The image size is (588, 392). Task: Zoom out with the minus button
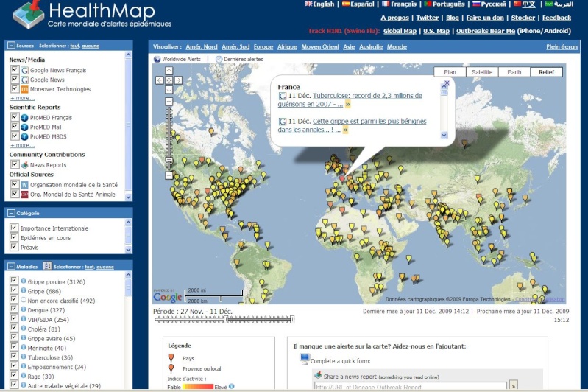point(169,175)
